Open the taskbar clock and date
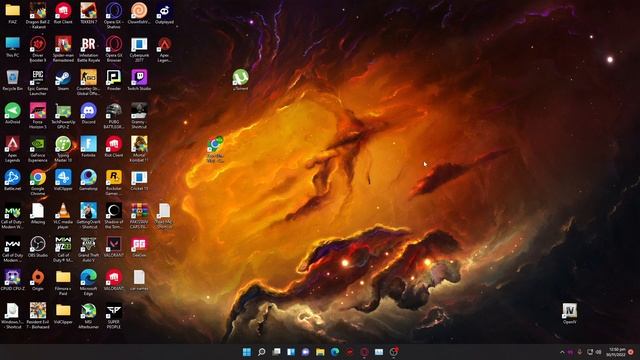Image resolution: width=640 pixels, height=360 pixels. point(616,352)
